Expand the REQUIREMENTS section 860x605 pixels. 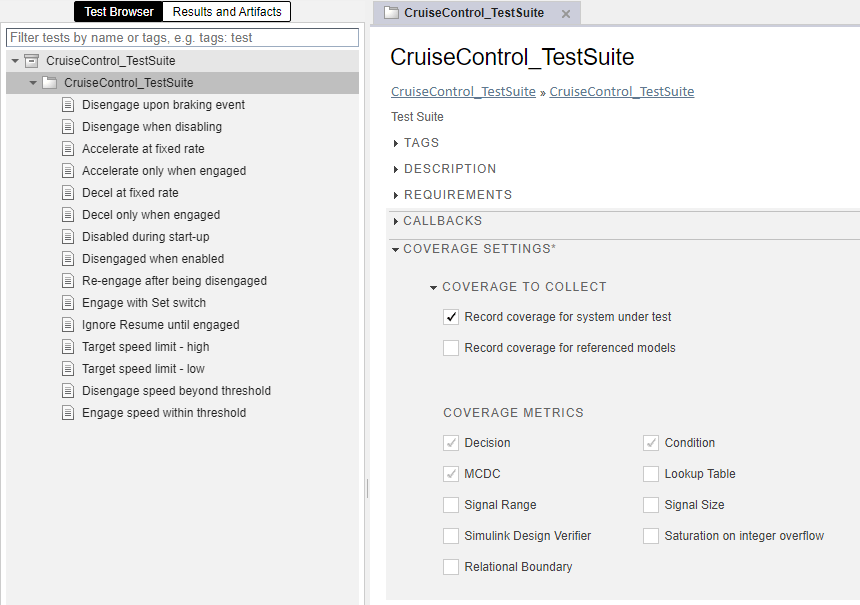pos(397,195)
